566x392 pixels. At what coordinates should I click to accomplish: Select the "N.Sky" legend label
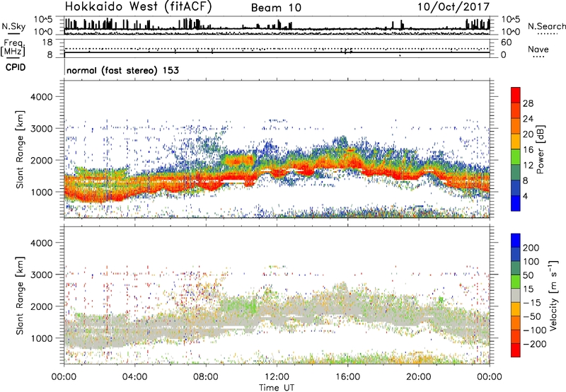tap(13, 26)
